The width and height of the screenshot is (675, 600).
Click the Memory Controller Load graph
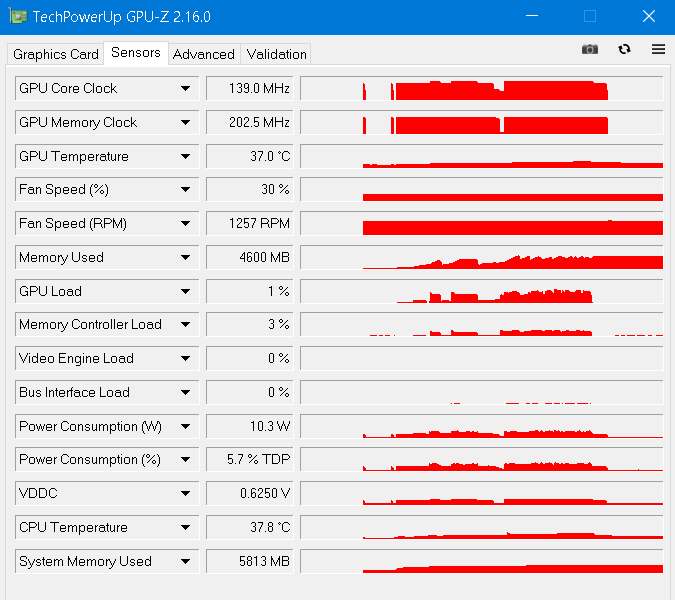482,325
